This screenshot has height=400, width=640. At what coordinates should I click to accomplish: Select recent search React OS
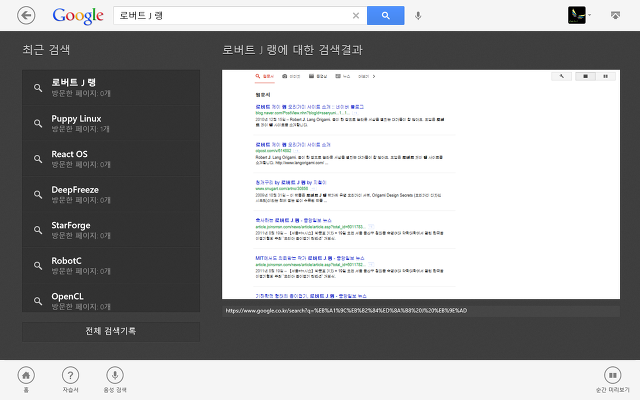[111, 159]
